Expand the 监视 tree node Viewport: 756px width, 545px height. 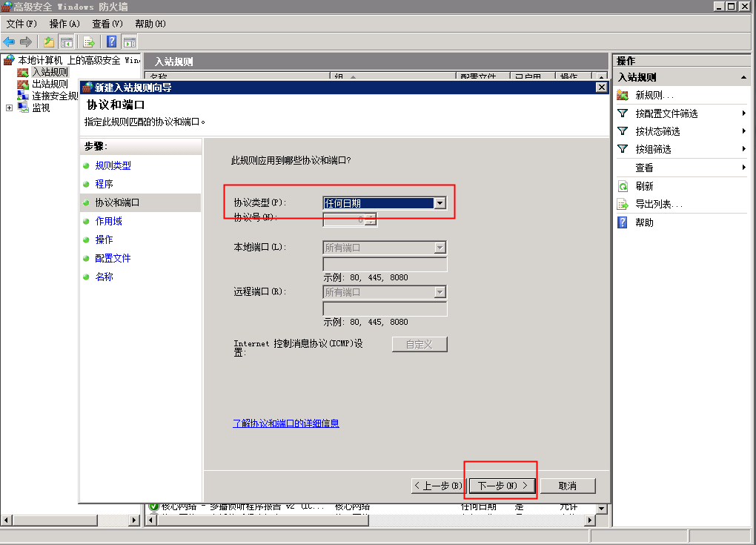(x=9, y=108)
